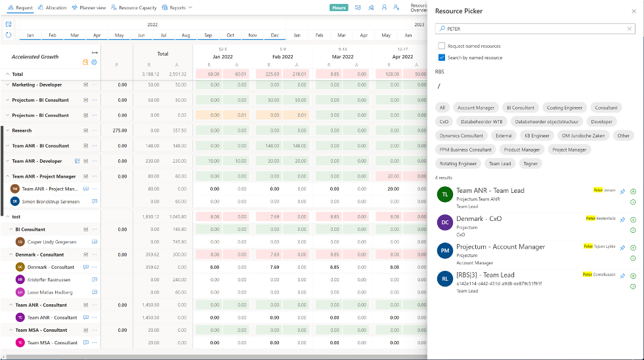Open the Reports dropdown menu
The height and width of the screenshot is (360, 644).
177,7
